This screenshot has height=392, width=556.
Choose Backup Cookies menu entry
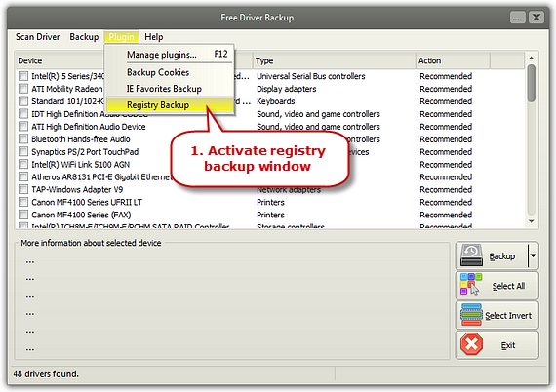pos(170,72)
